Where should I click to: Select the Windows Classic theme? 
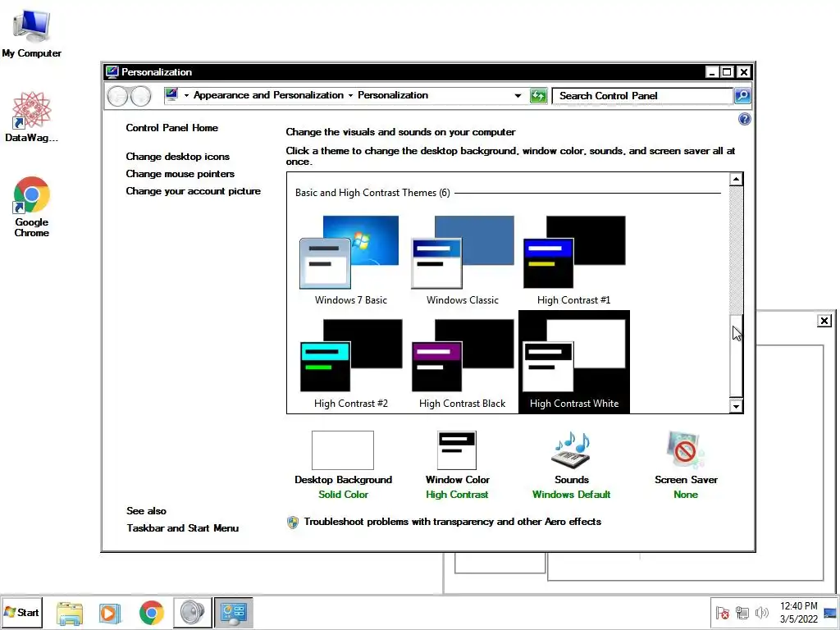point(463,260)
